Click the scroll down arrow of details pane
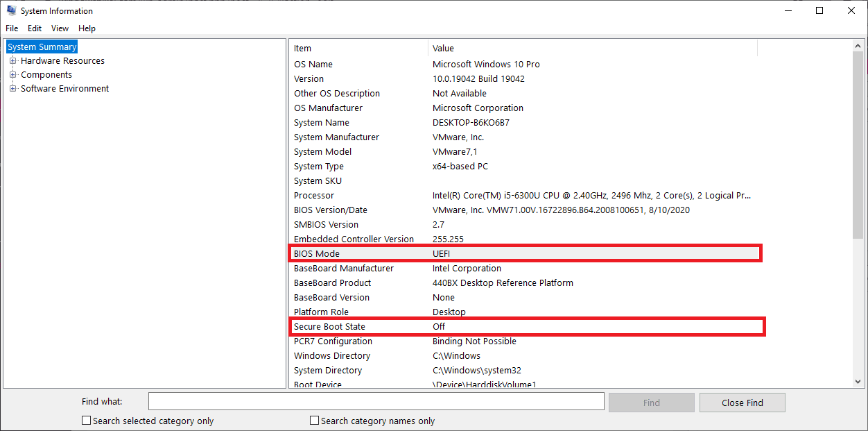 pos(858,382)
